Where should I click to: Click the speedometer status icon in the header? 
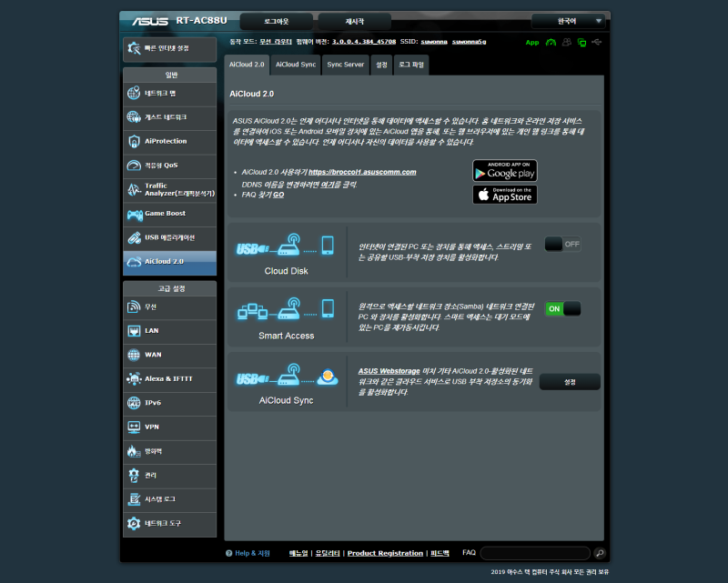coord(551,42)
